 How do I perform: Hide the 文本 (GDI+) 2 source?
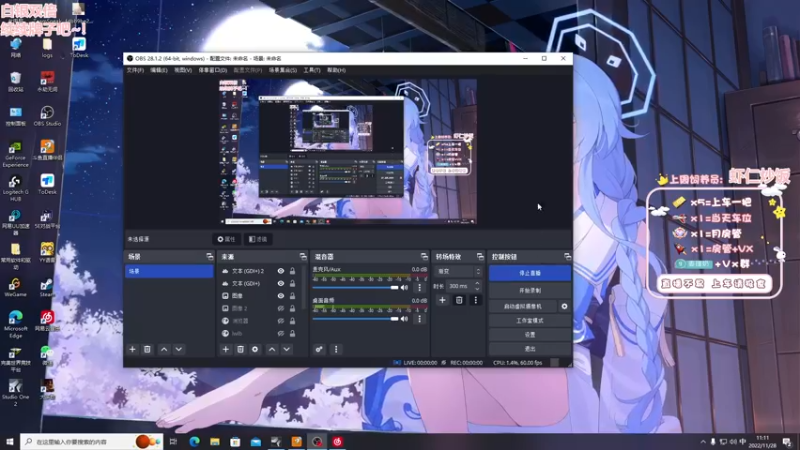[281, 271]
